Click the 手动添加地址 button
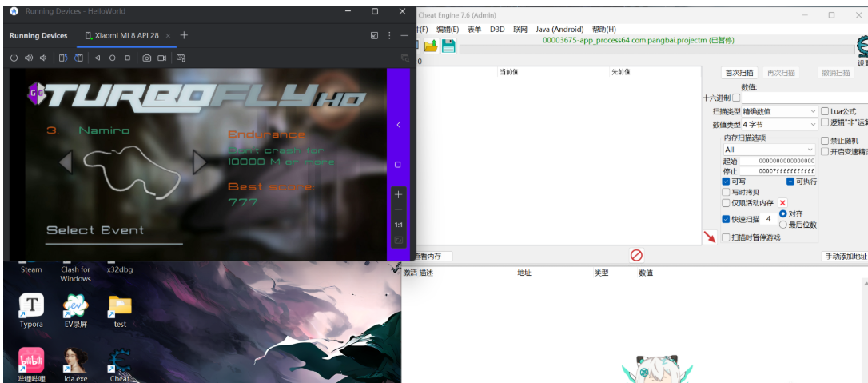 pyautogui.click(x=844, y=256)
